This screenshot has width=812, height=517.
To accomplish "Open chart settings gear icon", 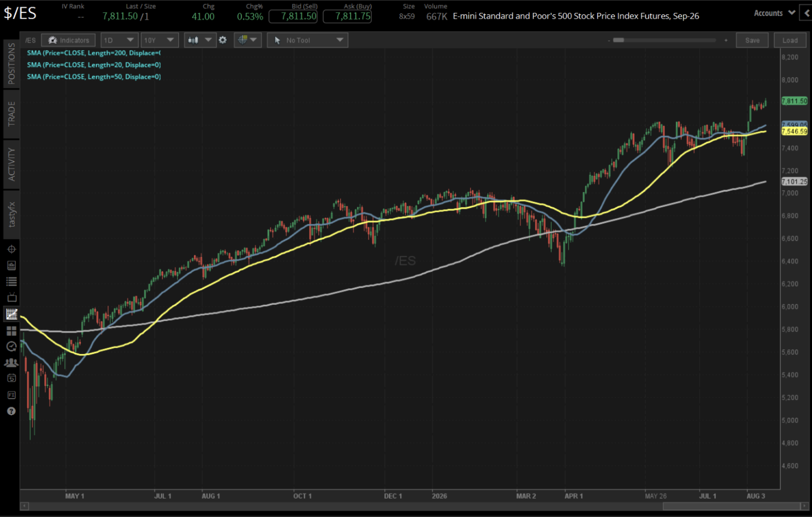I will click(223, 40).
